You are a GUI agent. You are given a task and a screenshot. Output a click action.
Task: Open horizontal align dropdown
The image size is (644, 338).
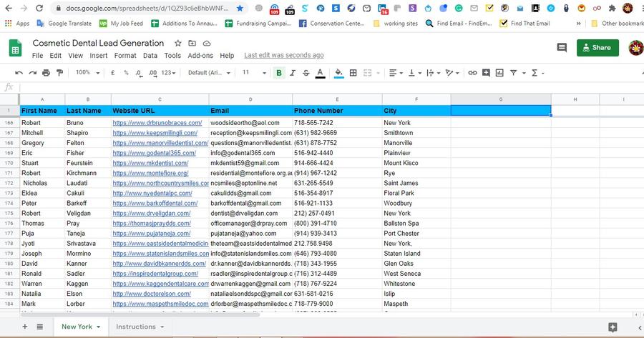(396, 73)
